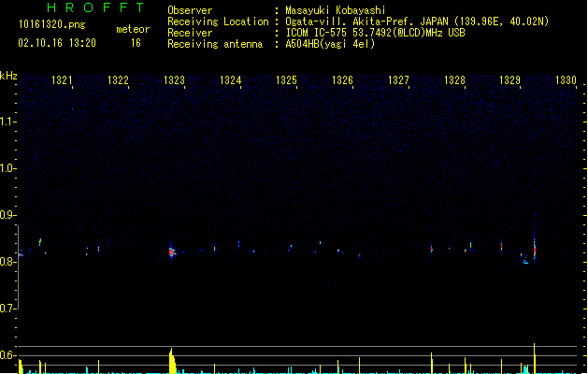Click the 1329 time marker

(510, 80)
